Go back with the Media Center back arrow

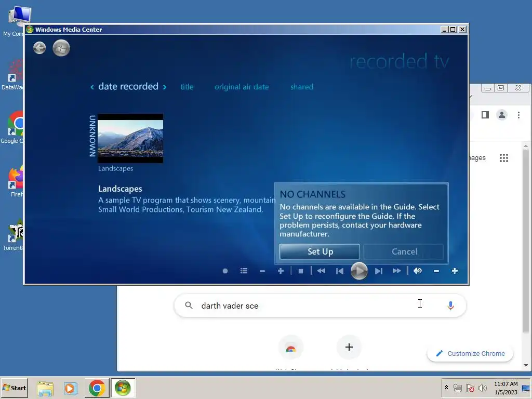point(39,48)
